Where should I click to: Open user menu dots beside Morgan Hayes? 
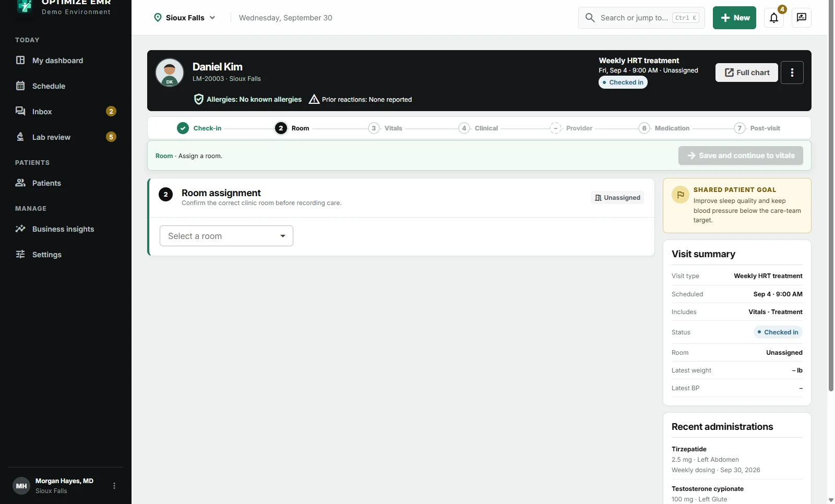click(114, 486)
